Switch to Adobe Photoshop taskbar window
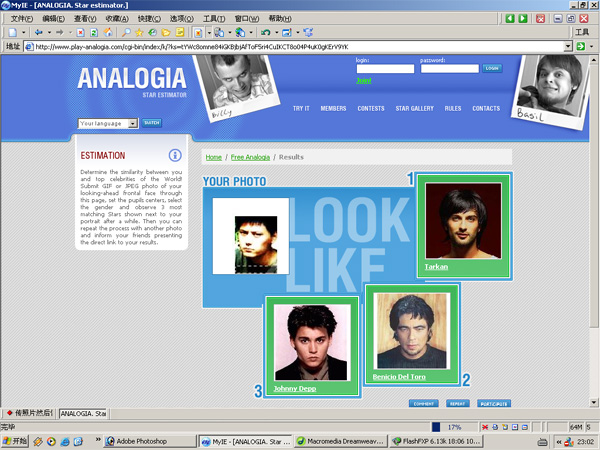 coord(150,442)
